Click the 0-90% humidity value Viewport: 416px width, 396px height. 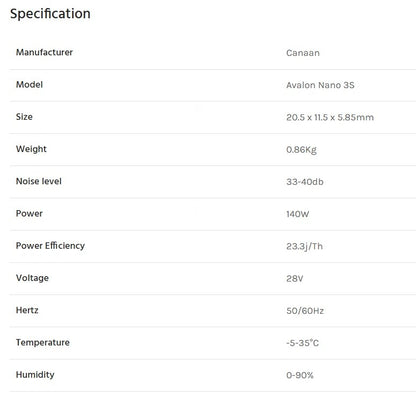pyautogui.click(x=300, y=375)
